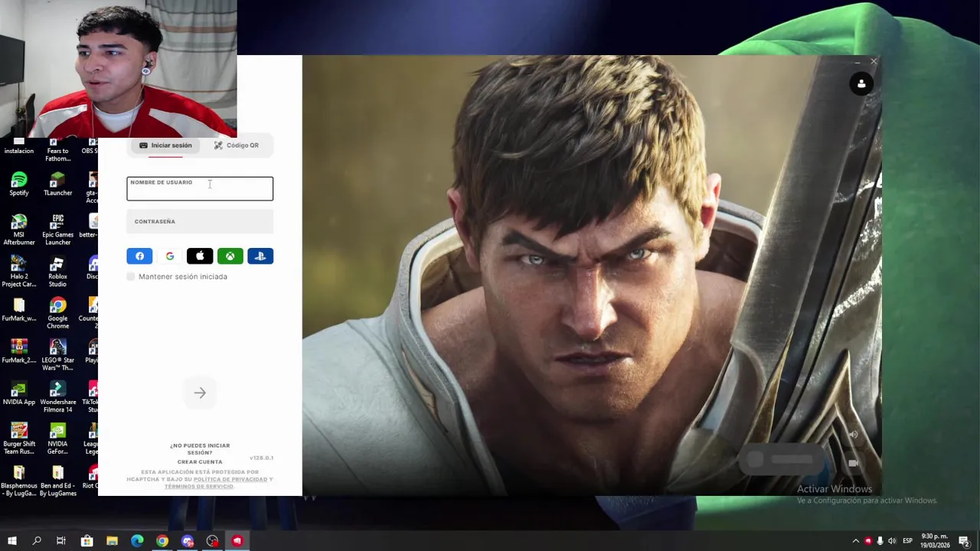Open NVIDIA GeForce desktop shortcut
This screenshot has height=551, width=980.
tap(57, 439)
